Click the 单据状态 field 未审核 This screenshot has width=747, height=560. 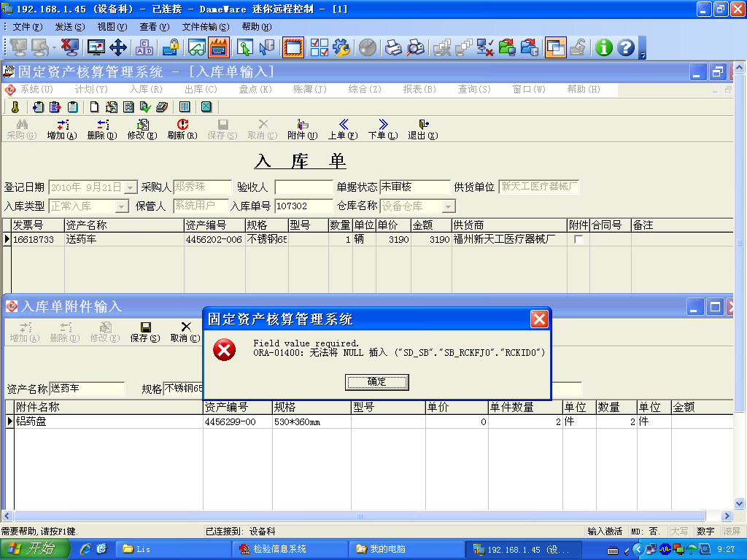click(x=415, y=187)
